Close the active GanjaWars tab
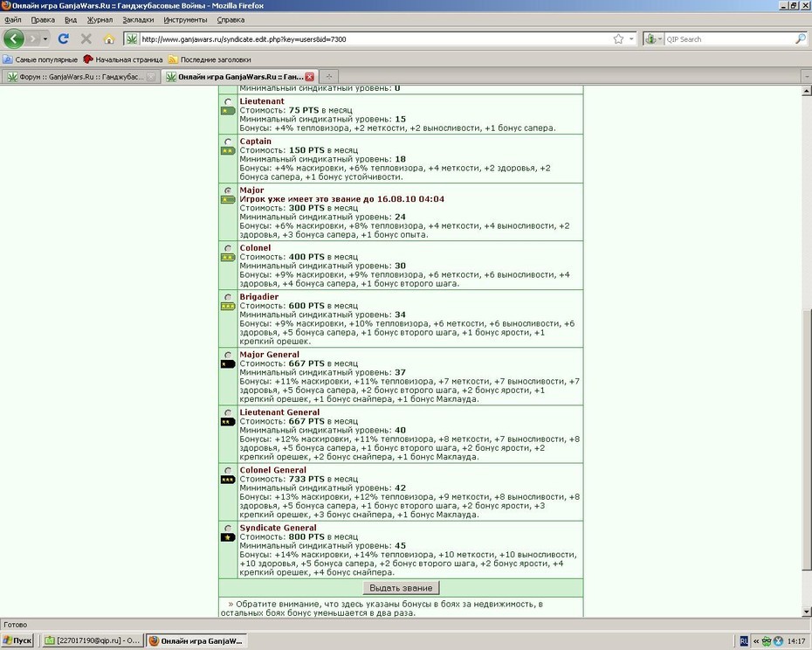Viewport: 812px width, 650px height. pyautogui.click(x=310, y=77)
